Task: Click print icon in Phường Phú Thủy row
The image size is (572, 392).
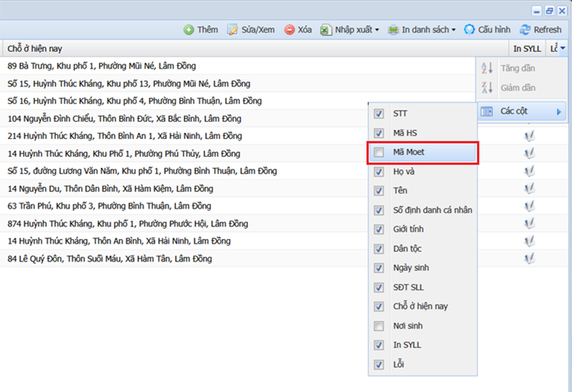Action: [x=529, y=154]
